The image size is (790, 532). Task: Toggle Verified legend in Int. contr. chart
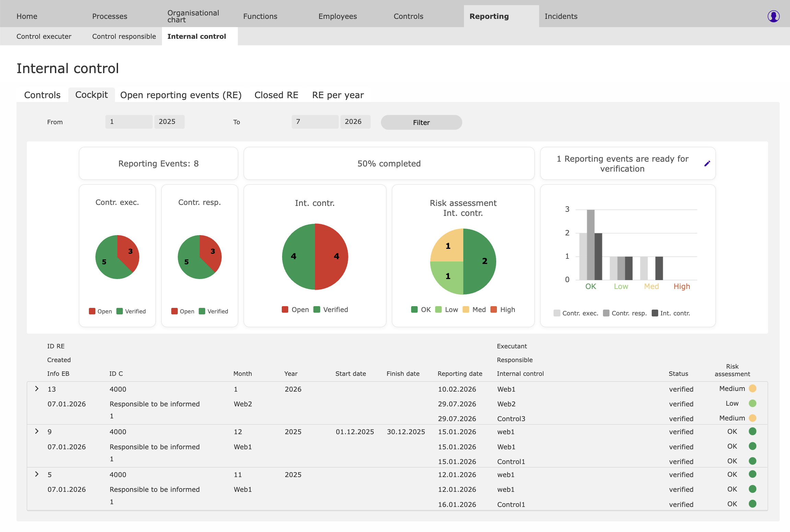tap(331, 310)
